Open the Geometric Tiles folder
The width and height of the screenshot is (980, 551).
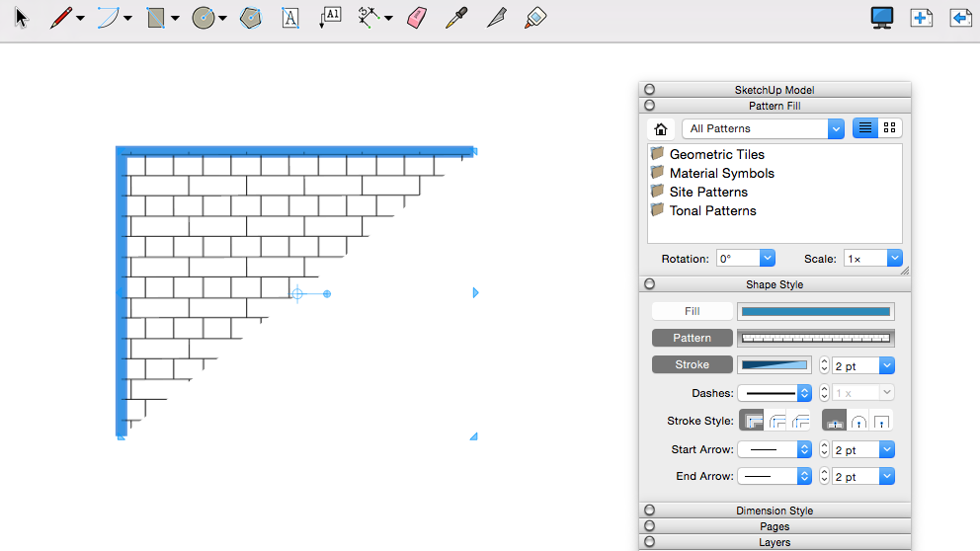coord(716,154)
